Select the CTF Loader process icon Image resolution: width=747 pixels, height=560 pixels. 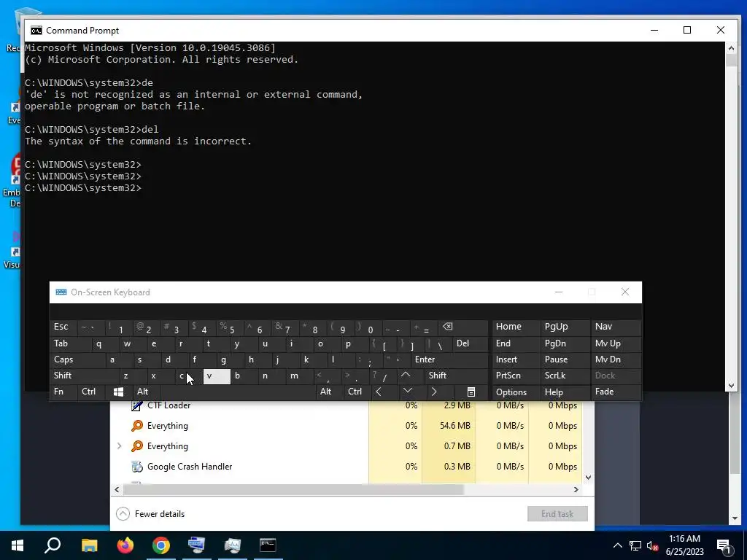click(x=137, y=405)
